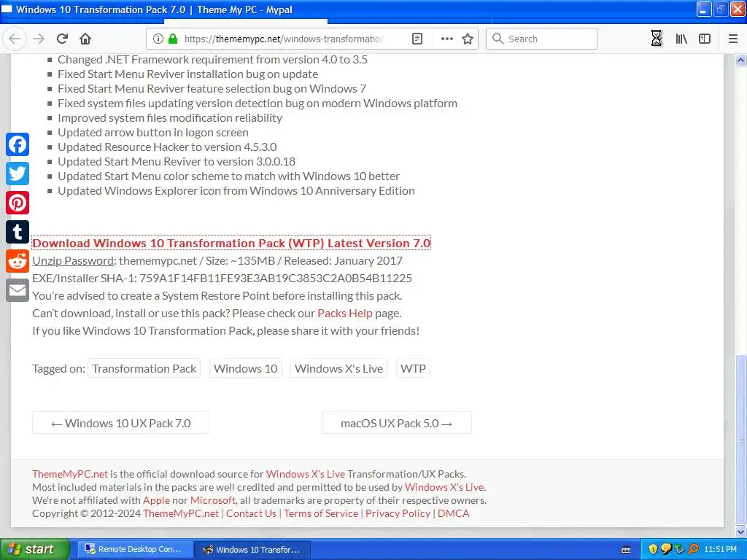Viewport: 747px width, 560px height.
Task: Open the Unzip Password link
Action: pyautogui.click(x=73, y=261)
